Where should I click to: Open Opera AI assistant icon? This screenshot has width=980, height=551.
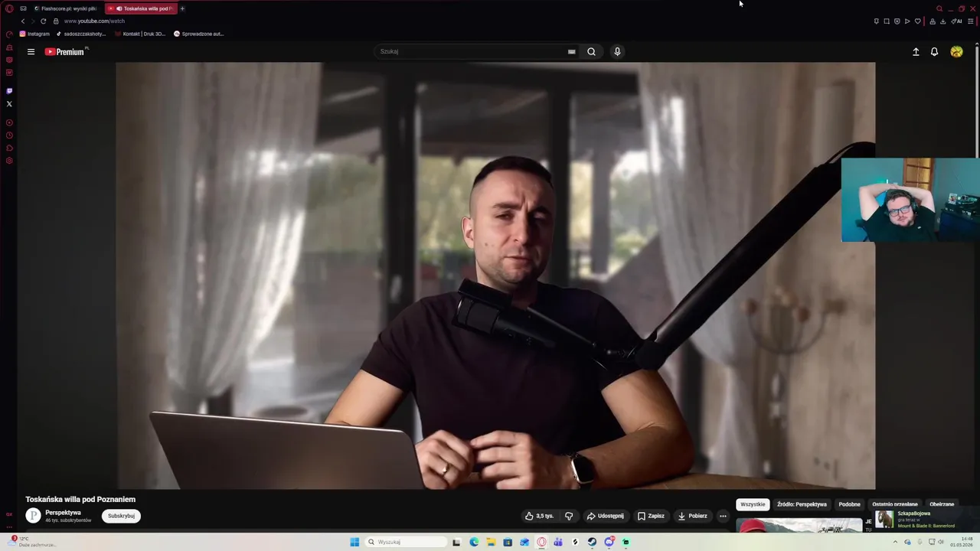coord(957,21)
